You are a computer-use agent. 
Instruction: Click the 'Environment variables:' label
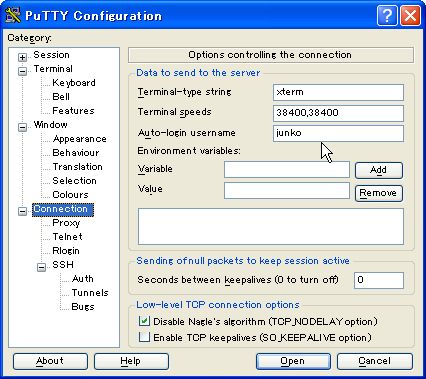coord(189,151)
